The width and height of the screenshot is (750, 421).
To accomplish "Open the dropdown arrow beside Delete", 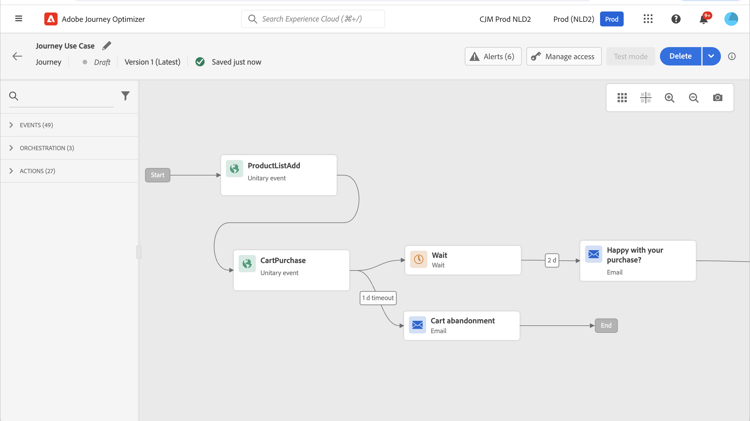I will pyautogui.click(x=711, y=57).
